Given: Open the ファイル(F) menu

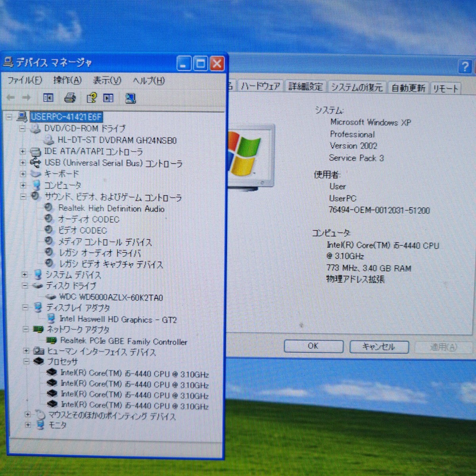Looking at the screenshot, I should (25, 80).
